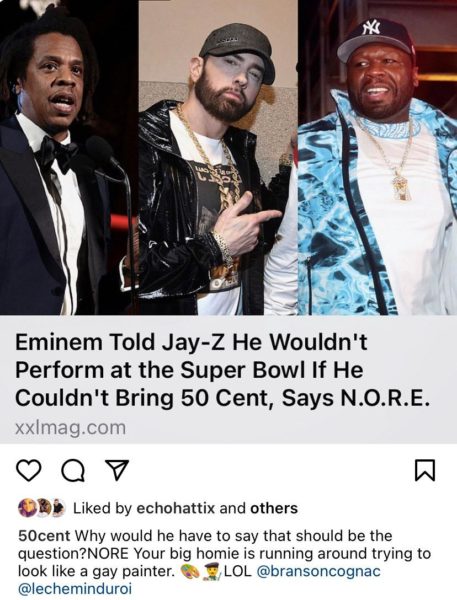Open the xxlmag.com source link
Viewport: 457px width, 600px height.
[70, 427]
